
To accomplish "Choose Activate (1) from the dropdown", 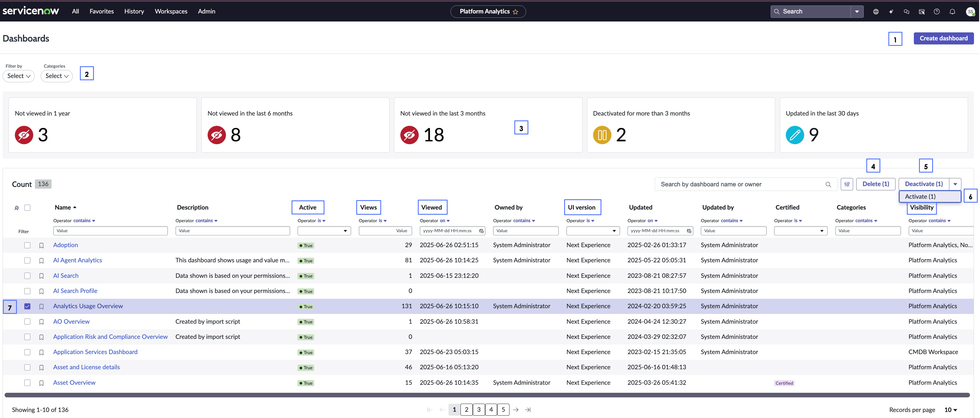I will tap(930, 197).
